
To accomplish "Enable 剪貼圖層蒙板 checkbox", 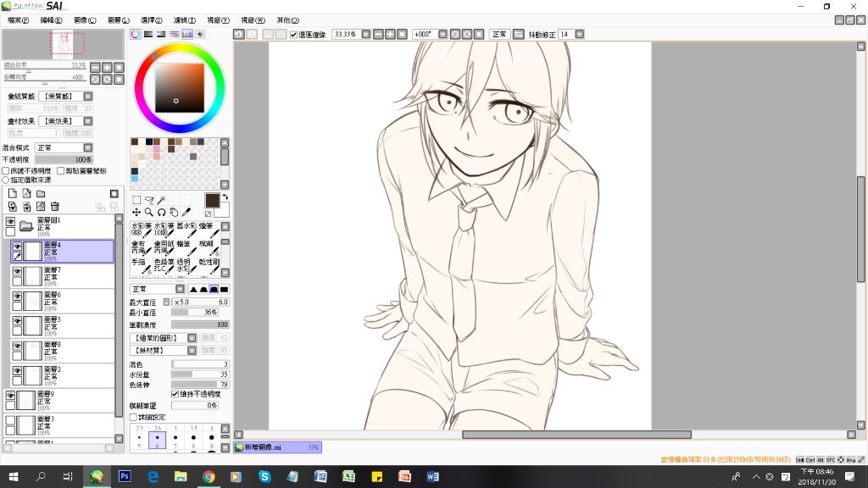I will click(x=61, y=171).
